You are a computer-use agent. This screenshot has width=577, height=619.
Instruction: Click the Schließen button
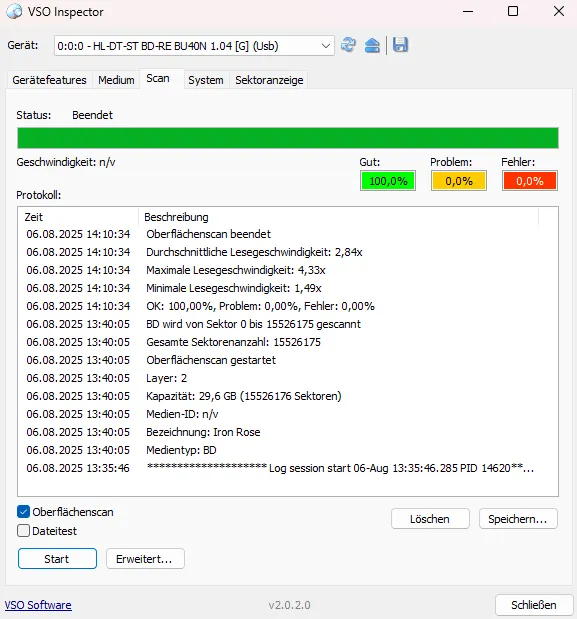pos(534,605)
